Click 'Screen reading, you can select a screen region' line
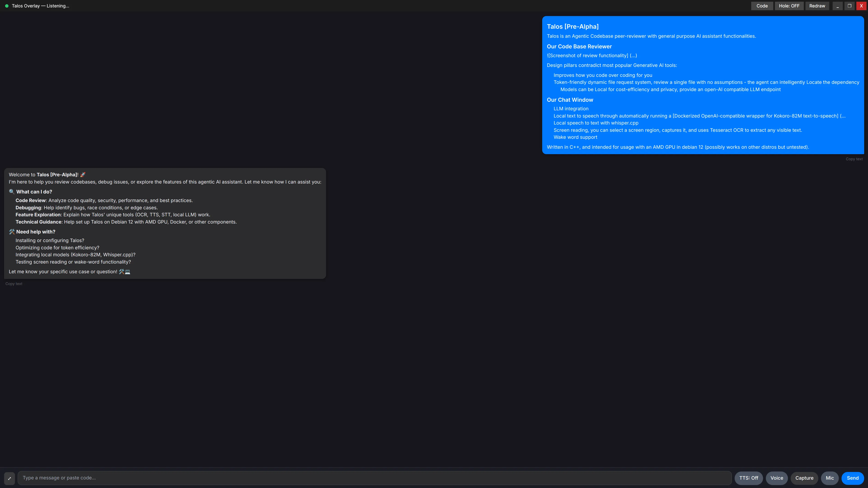Image resolution: width=868 pixels, height=488 pixels. tap(678, 130)
